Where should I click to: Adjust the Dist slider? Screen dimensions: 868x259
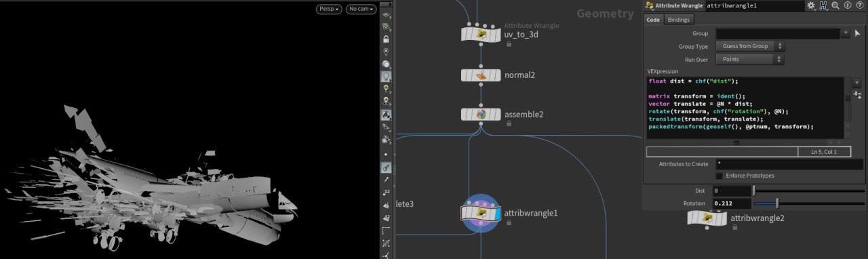pyautogui.click(x=808, y=191)
